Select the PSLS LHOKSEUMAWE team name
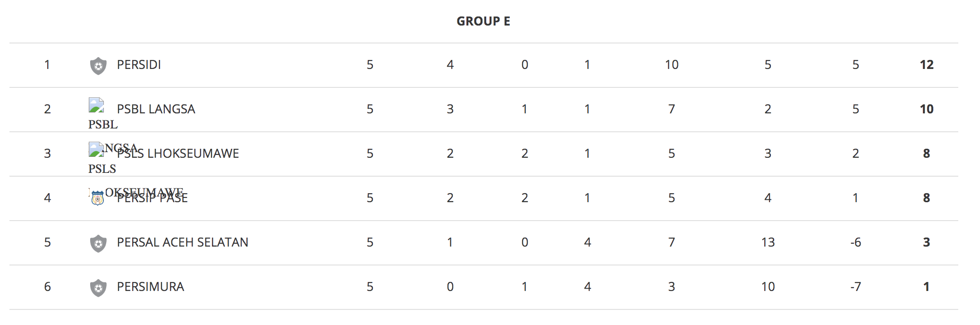This screenshot has height=325, width=980. [x=178, y=154]
